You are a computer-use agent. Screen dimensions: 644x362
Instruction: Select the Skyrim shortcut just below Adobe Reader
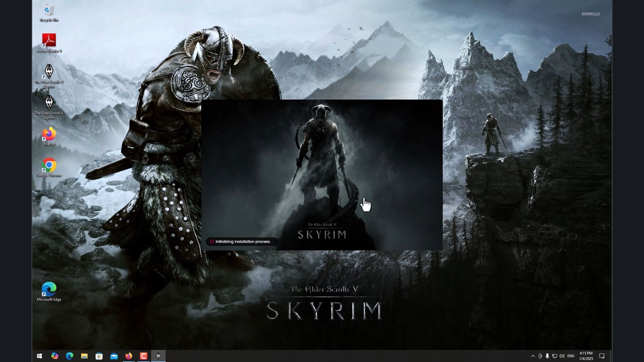coord(49,76)
